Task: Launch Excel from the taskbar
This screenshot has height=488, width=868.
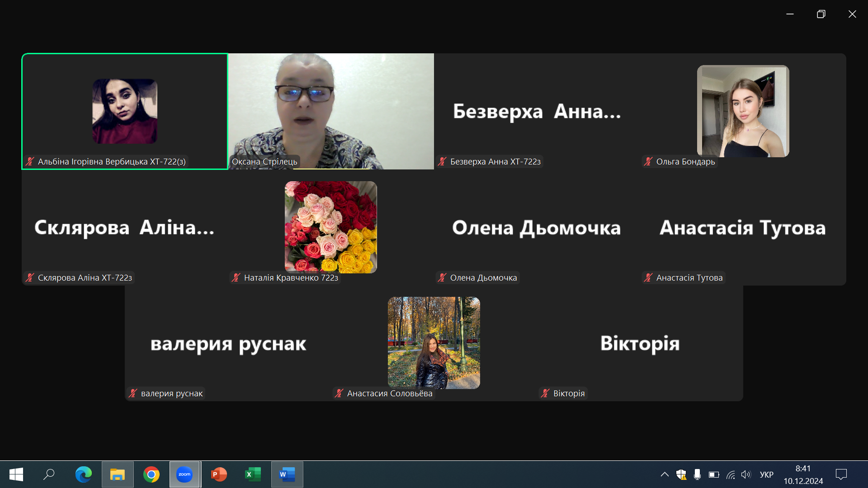Action: click(253, 474)
